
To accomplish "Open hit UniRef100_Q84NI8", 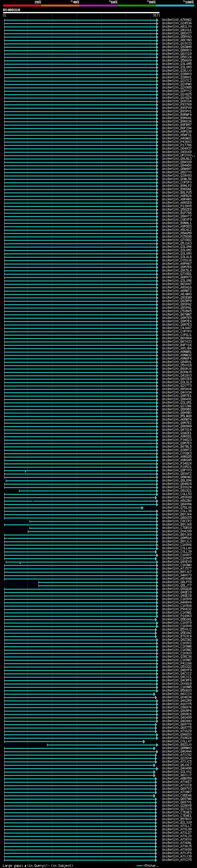I will tap(176, 484).
